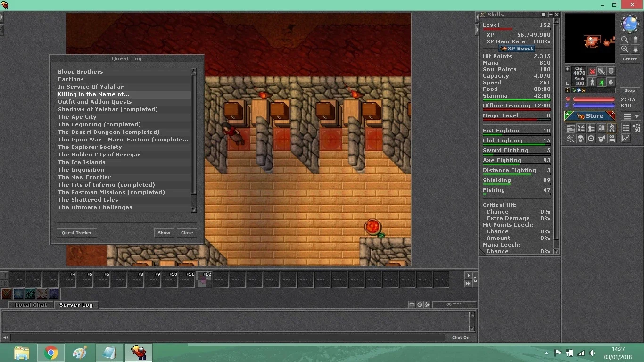The width and height of the screenshot is (644, 362).
Task: Click the ghost creature icon
Action: click(602, 139)
